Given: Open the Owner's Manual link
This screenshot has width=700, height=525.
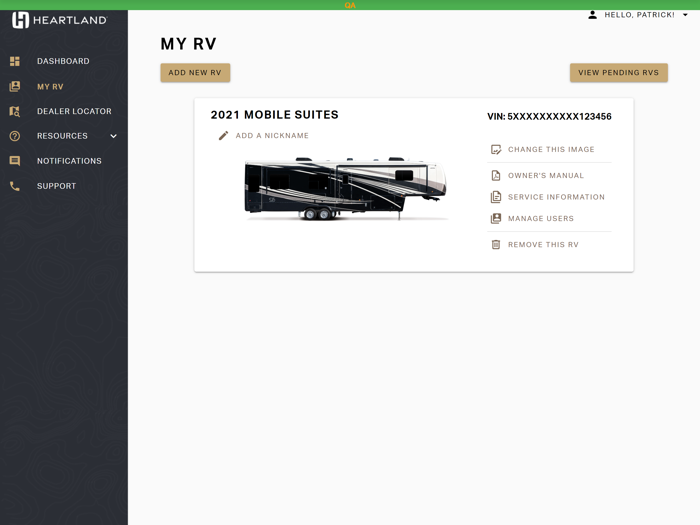Looking at the screenshot, I should coord(546,175).
